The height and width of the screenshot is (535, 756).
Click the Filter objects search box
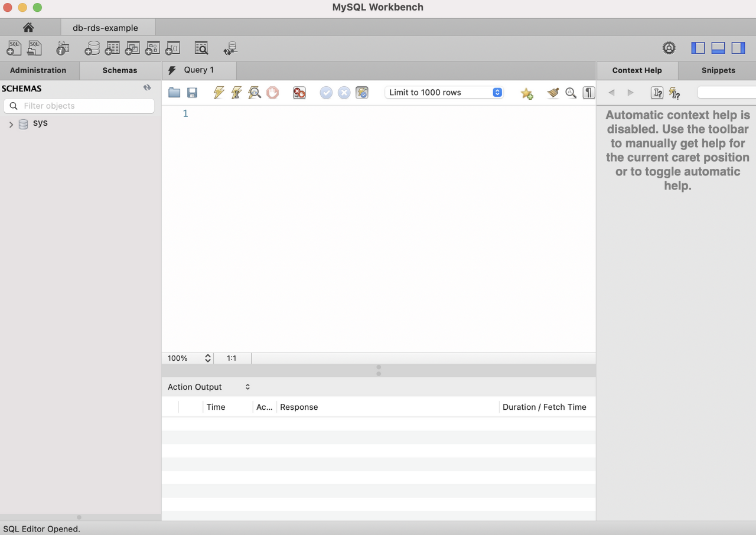(x=79, y=106)
